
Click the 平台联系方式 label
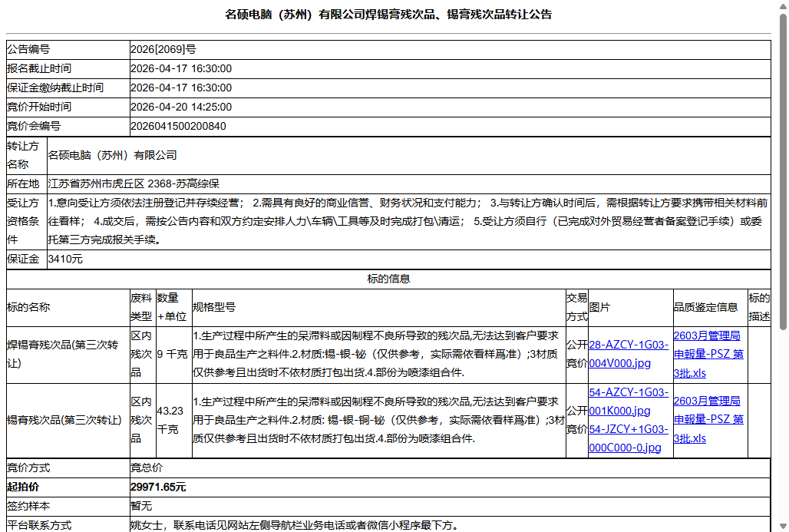[39, 525]
